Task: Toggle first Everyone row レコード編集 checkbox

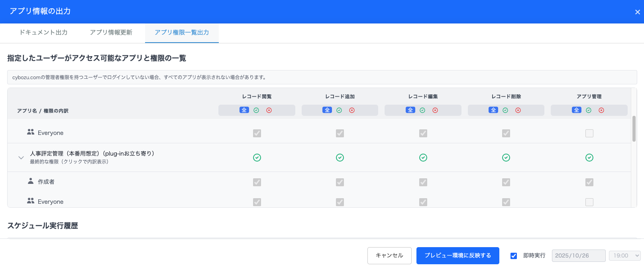Action: (423, 133)
